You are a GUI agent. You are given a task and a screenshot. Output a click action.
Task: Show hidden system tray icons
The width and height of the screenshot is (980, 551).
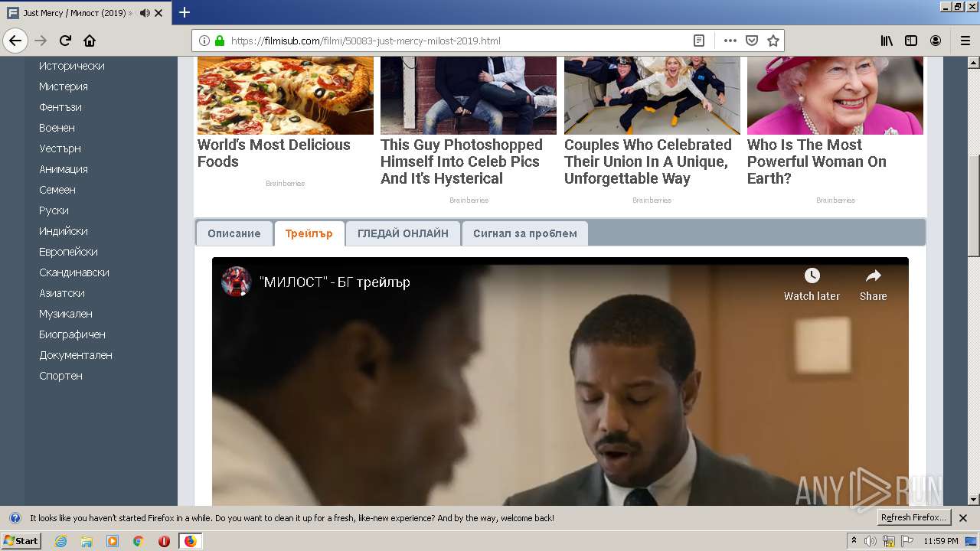click(854, 541)
